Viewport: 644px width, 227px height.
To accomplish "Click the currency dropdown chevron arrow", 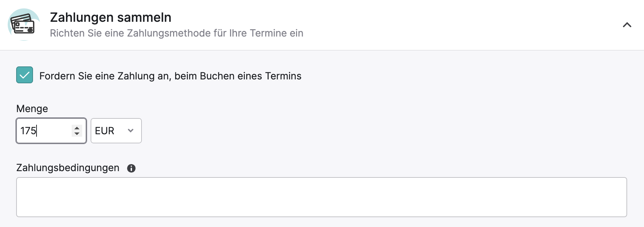I will pos(131,131).
